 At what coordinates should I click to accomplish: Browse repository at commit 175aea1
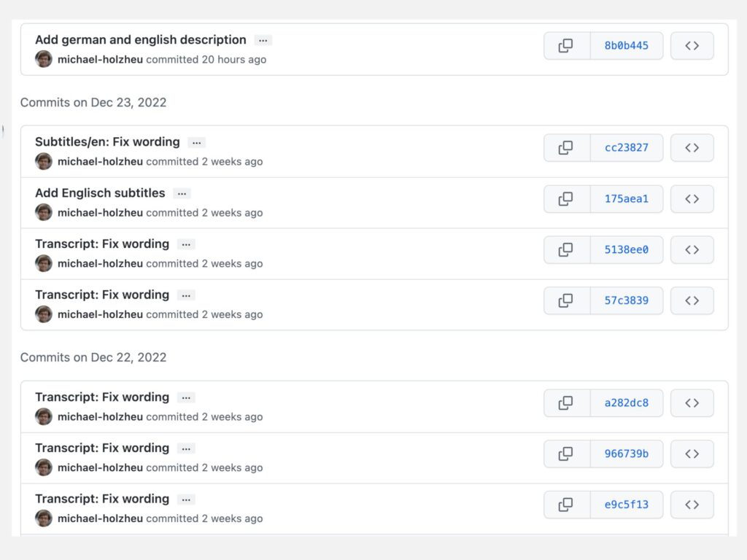(x=692, y=198)
